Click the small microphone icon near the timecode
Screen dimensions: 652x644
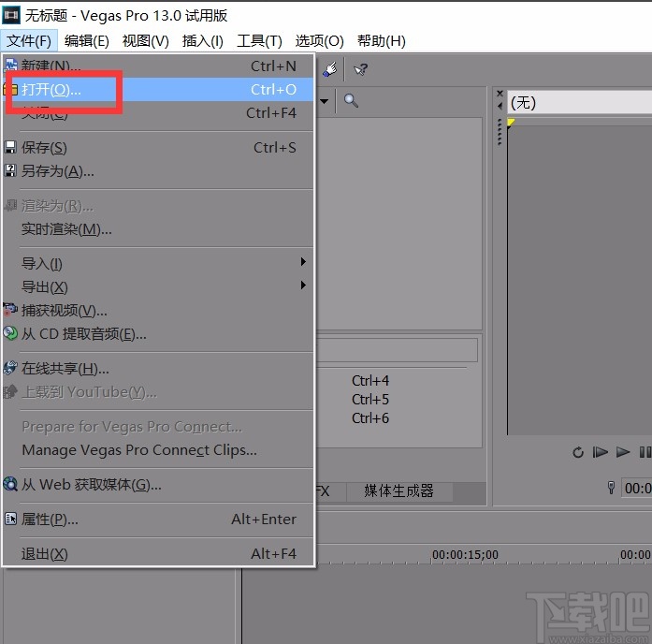tap(611, 488)
